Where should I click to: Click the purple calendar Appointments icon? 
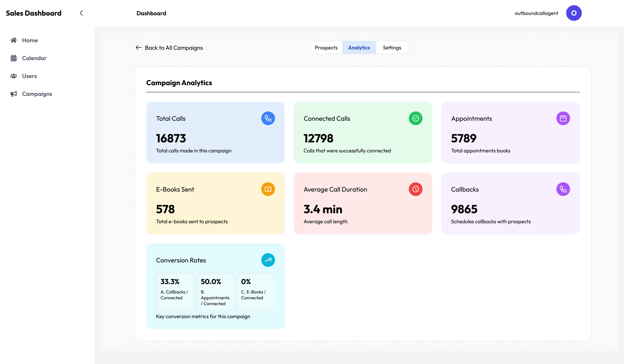pos(563,118)
